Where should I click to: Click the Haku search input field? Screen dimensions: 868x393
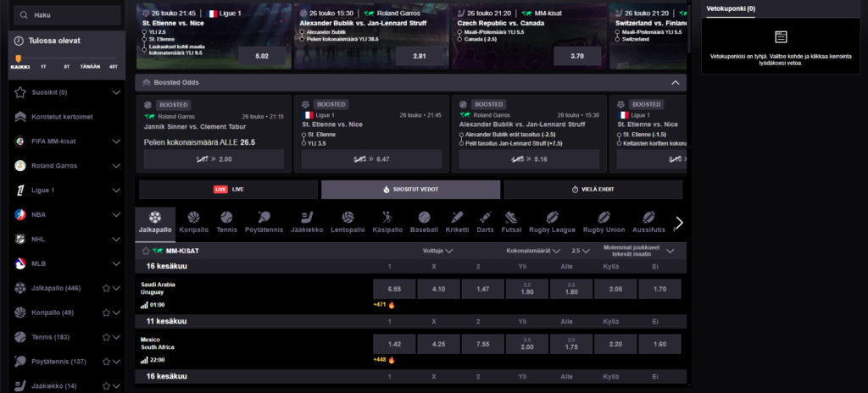(x=67, y=15)
